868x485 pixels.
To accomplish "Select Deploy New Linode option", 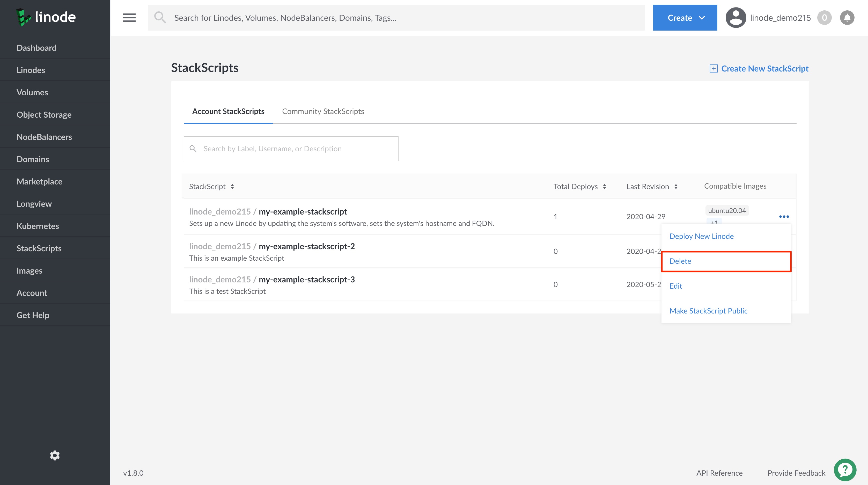I will click(x=701, y=236).
